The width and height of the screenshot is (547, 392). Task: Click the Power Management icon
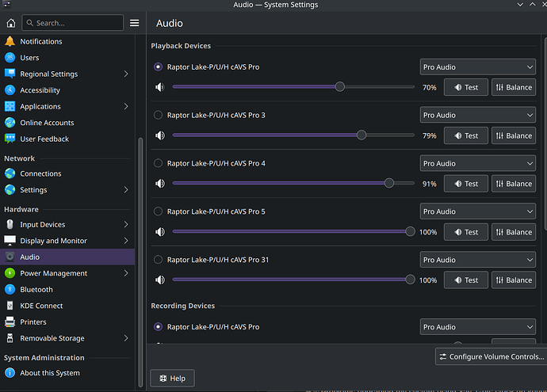click(10, 273)
